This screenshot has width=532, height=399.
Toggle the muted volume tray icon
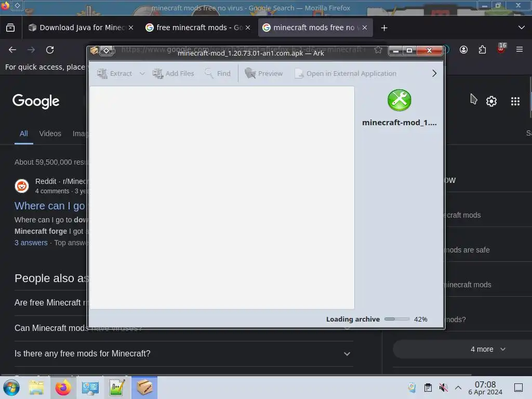tap(443, 388)
